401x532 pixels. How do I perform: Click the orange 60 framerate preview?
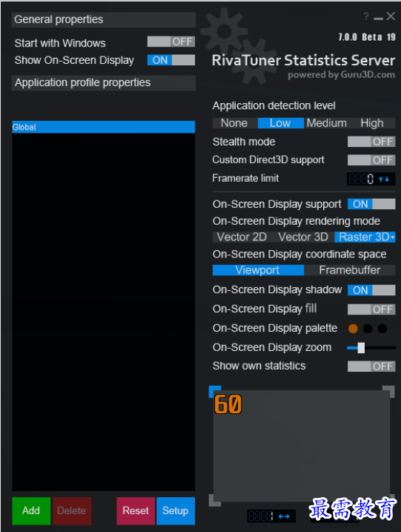coord(228,404)
